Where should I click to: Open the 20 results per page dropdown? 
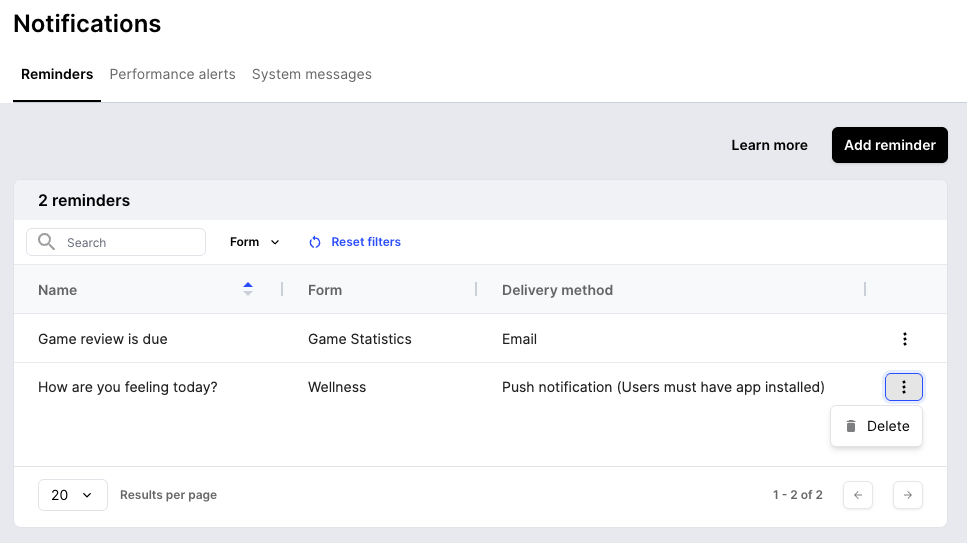point(73,495)
